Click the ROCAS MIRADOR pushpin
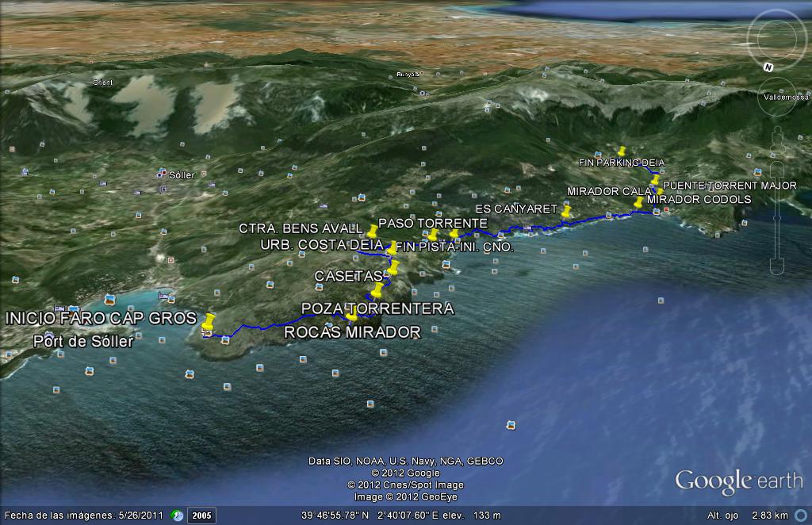This screenshot has width=812, height=525. click(x=351, y=316)
